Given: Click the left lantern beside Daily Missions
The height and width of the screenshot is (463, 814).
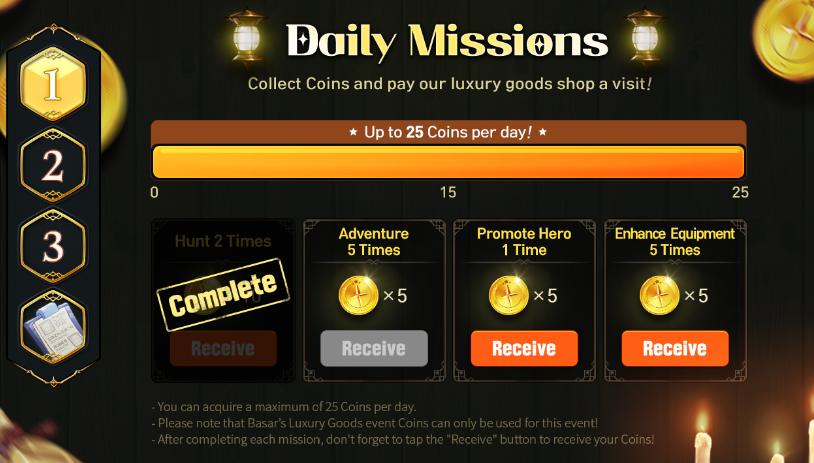Looking at the screenshot, I should [x=247, y=37].
